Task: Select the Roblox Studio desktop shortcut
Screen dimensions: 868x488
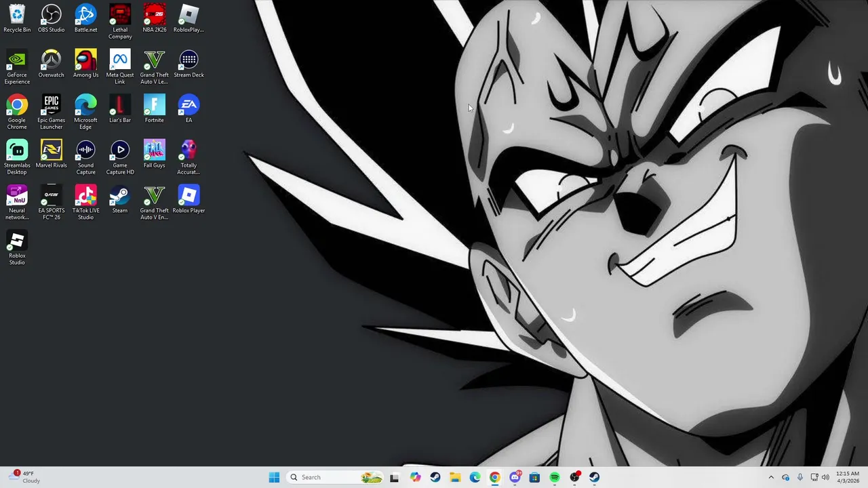Action: pos(17,248)
